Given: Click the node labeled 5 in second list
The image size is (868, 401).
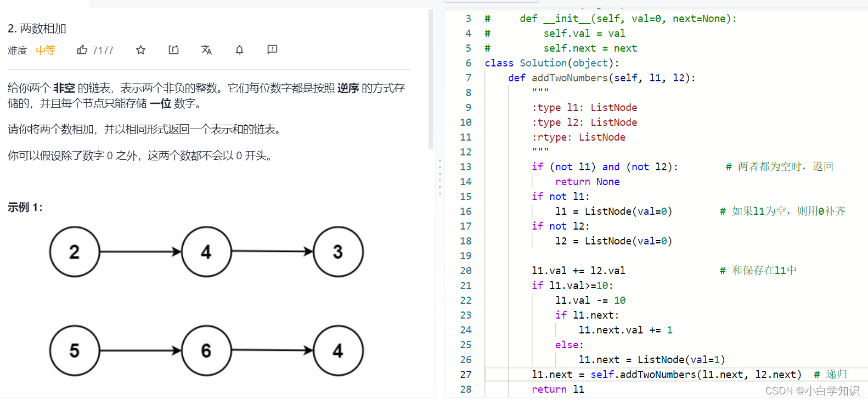Looking at the screenshot, I should point(75,350).
